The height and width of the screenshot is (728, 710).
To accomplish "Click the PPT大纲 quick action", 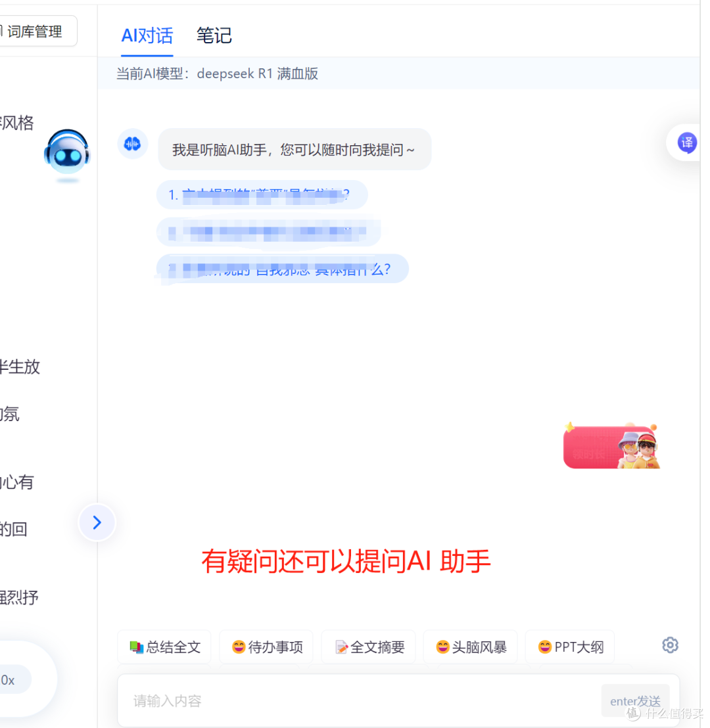I will [x=570, y=647].
